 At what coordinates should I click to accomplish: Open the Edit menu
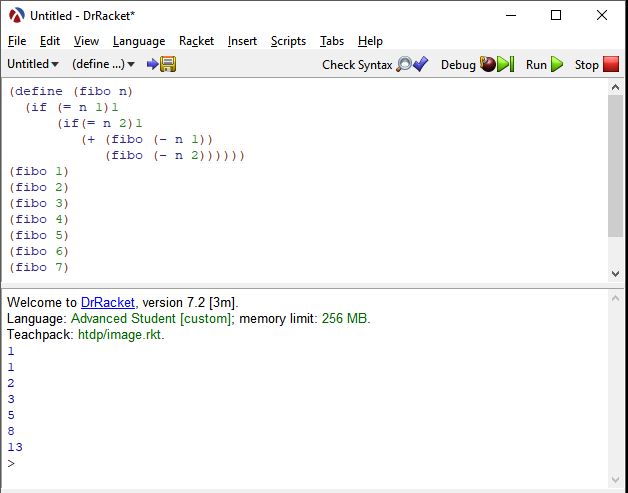(50, 41)
